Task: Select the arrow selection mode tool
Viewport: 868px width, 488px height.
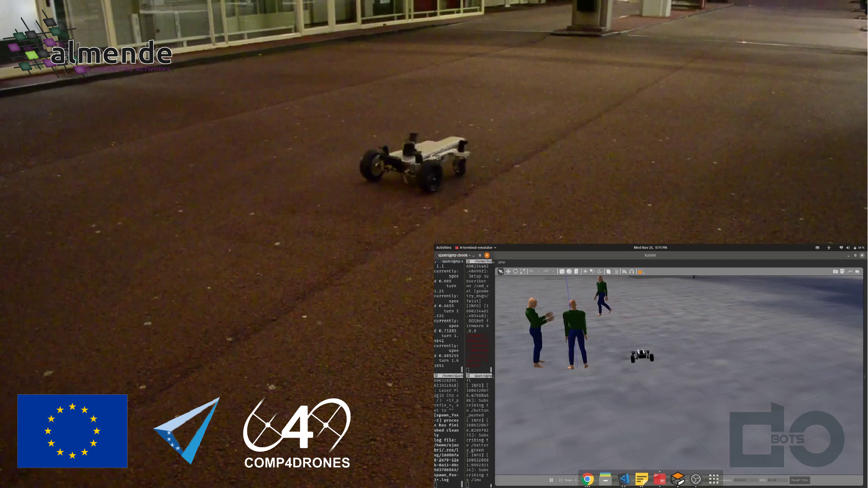Action: (x=501, y=272)
